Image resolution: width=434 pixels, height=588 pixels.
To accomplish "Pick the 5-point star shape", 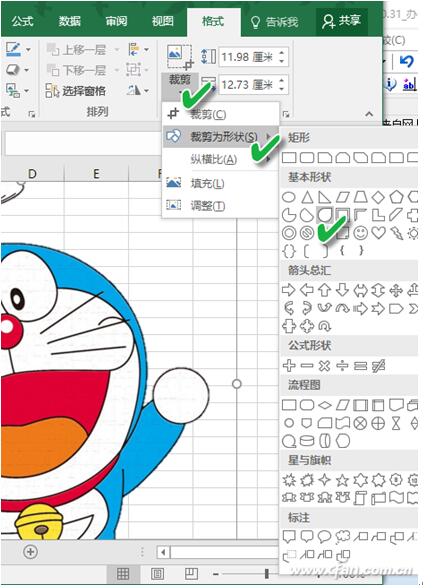I will click(342, 480).
